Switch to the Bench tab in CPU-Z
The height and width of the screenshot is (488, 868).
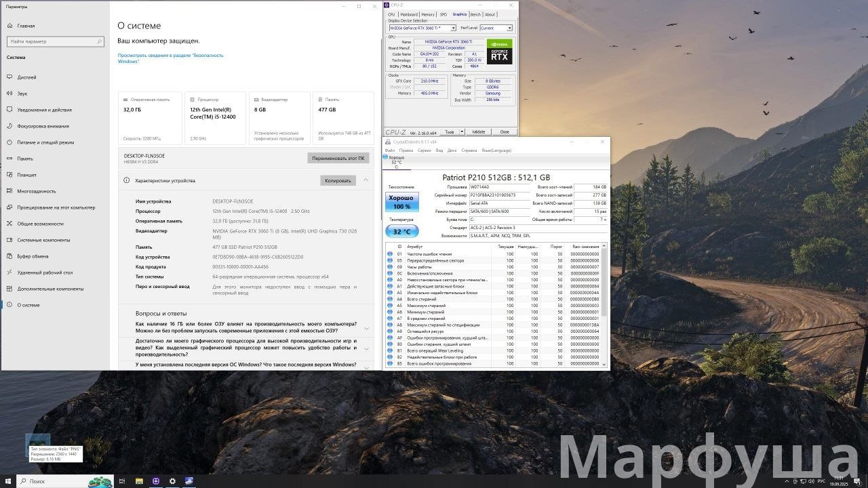[x=475, y=14]
